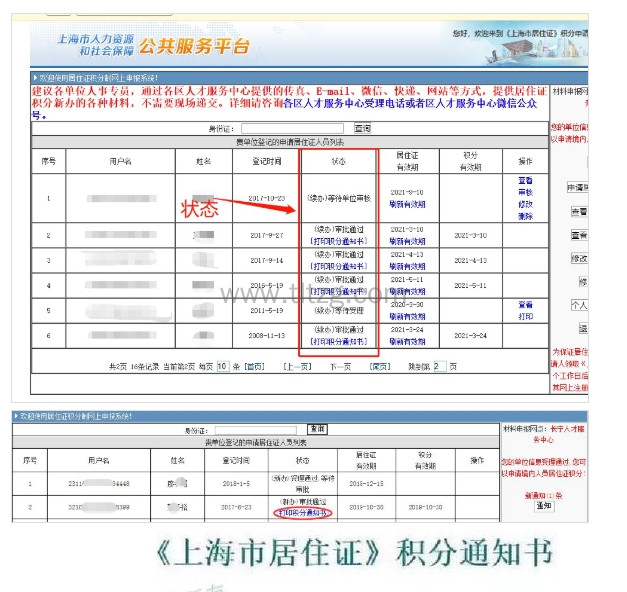Open 打印积分通知书 link in row 6
The height and width of the screenshot is (592, 627).
click(x=339, y=342)
